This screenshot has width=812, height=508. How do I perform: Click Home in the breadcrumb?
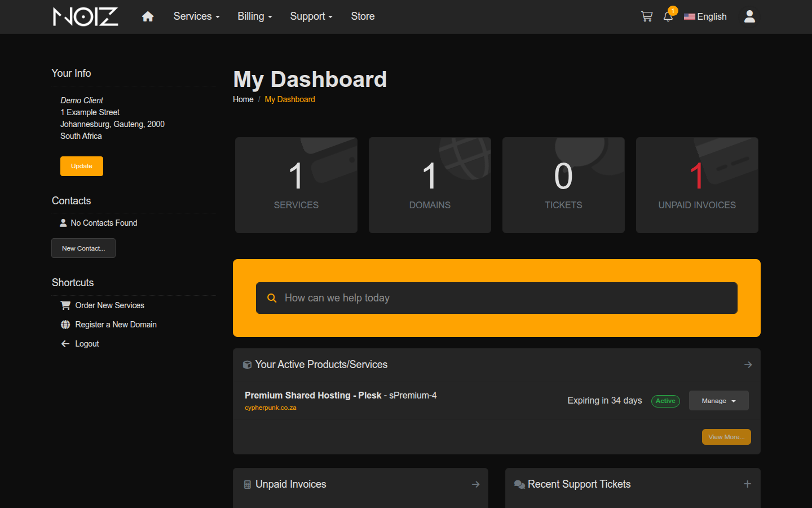pos(243,99)
